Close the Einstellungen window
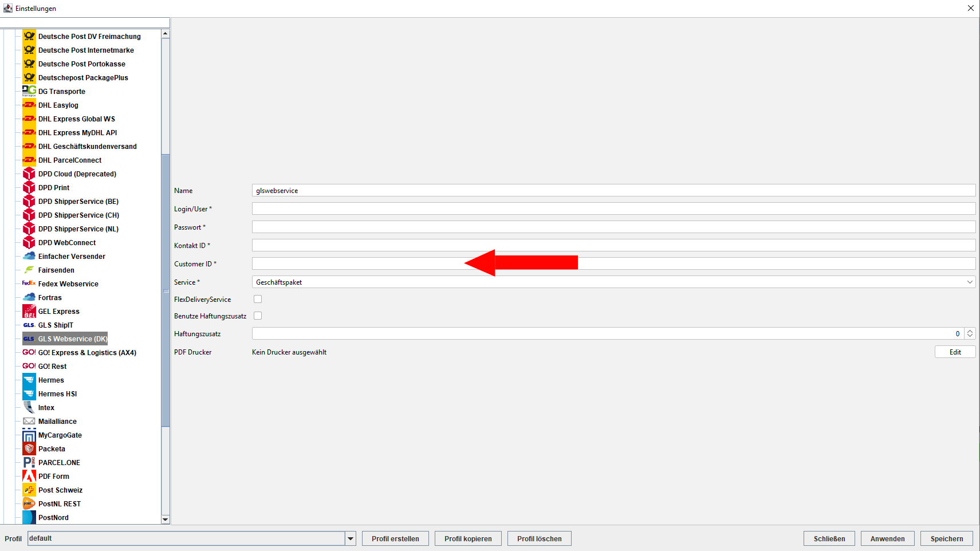Screen dimensions: 980x551 970,8
